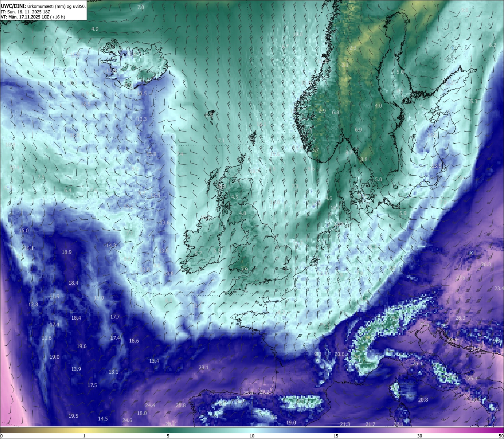Click the 16.1 value in the Atlantic
Screen dimensions: 504x439
coord(28,248)
